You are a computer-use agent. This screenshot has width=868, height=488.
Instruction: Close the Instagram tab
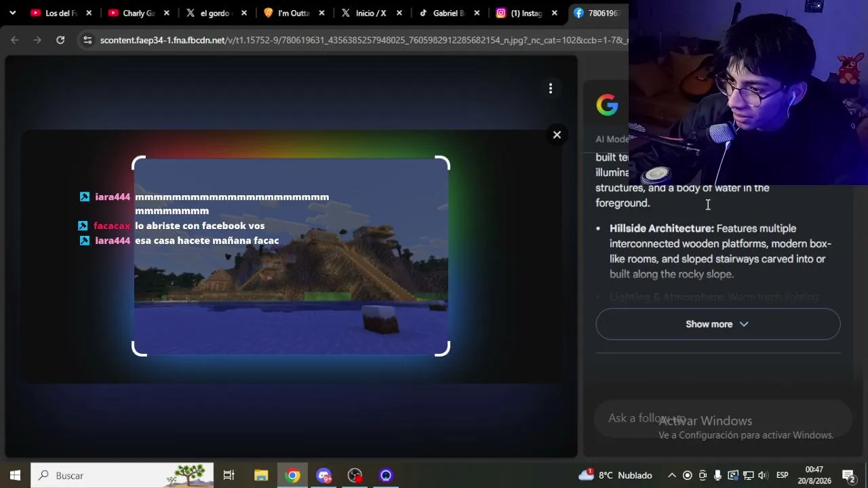coord(555,13)
